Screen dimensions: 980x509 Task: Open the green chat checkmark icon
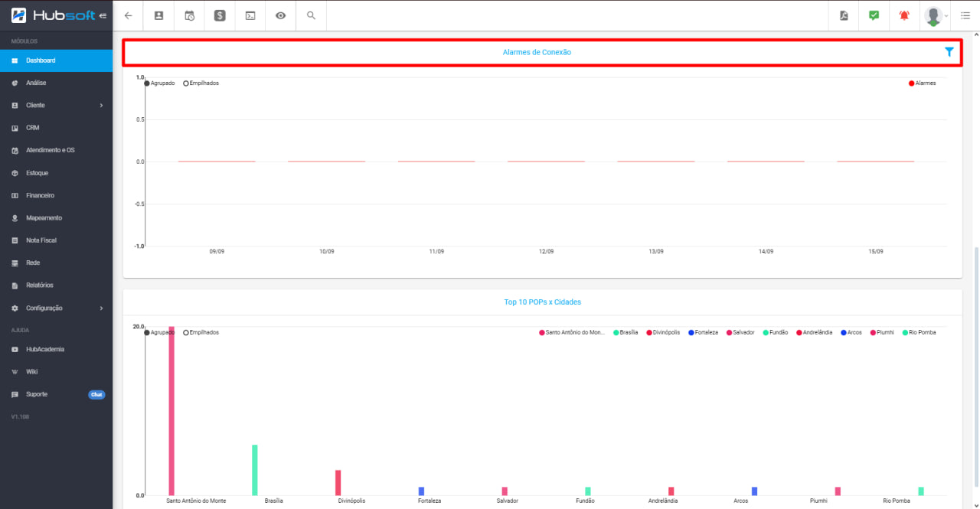click(x=874, y=15)
